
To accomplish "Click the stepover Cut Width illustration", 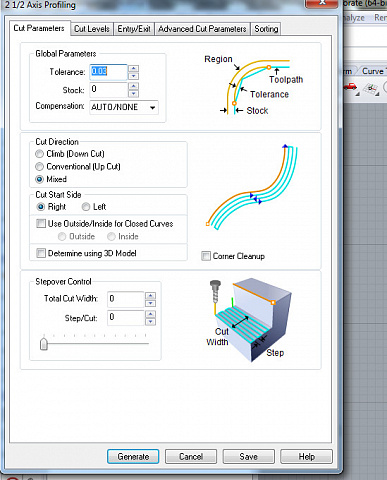I will 249,321.
